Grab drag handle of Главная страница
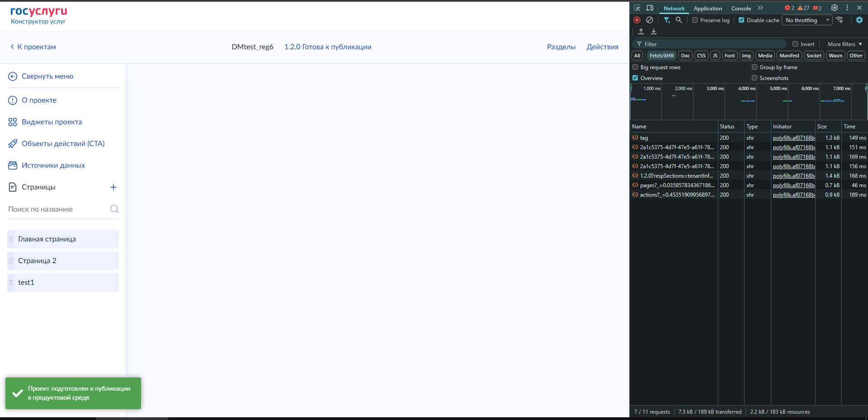This screenshot has height=420, width=868. (x=11, y=239)
